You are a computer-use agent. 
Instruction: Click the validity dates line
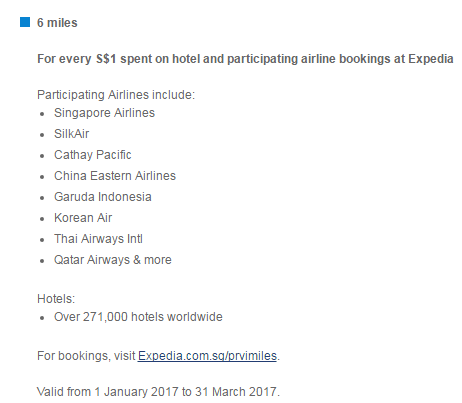click(158, 392)
